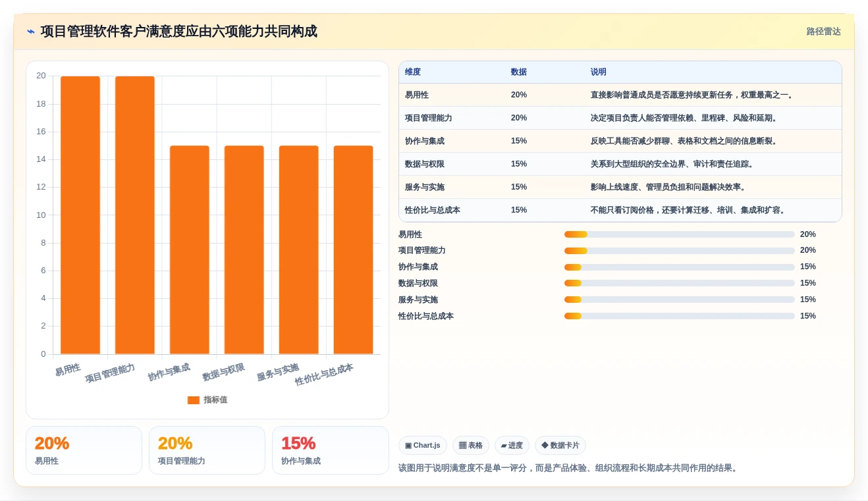The image size is (868, 501).
Task: Click the page title 项目管理软件客户满意度
Action: 178,32
